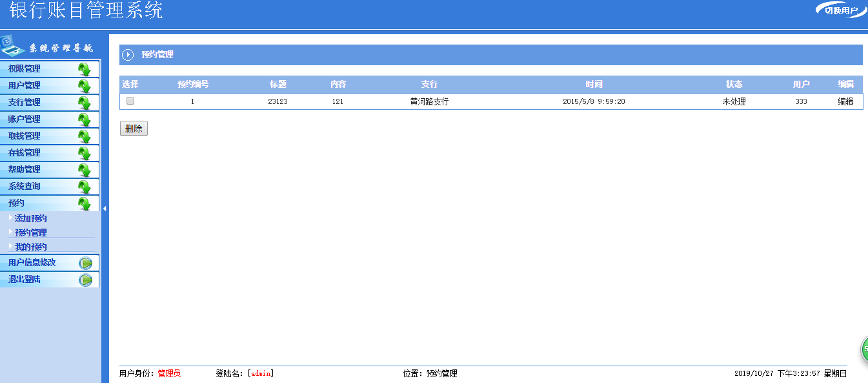Click green arrow icon beside 用户管理
Viewport: 868px width, 383px height.
[84, 87]
